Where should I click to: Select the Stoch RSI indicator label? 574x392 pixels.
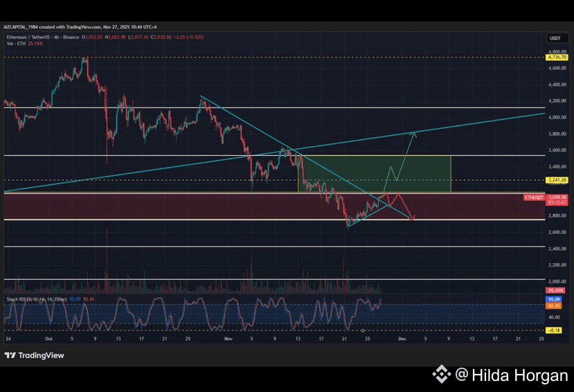pos(36,299)
